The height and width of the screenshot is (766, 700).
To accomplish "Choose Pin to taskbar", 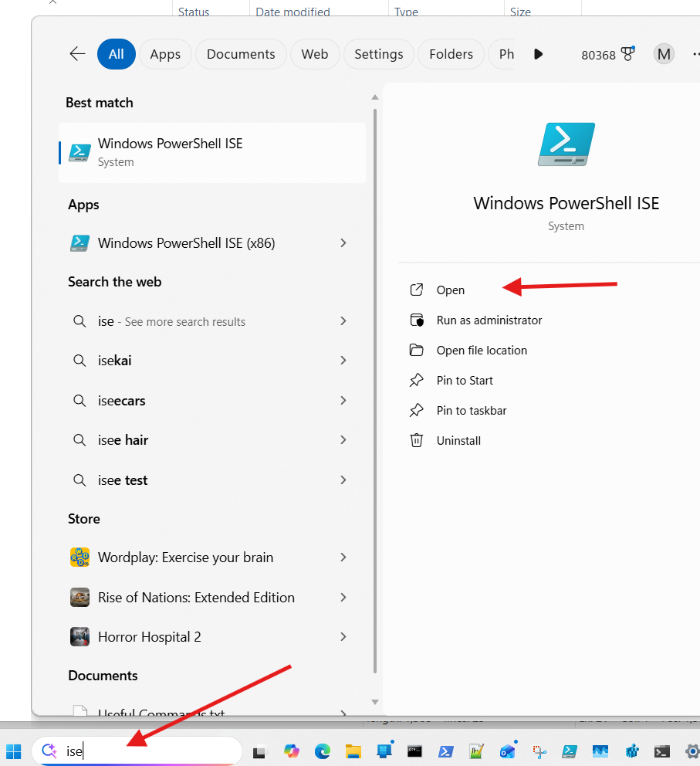I will [x=471, y=411].
